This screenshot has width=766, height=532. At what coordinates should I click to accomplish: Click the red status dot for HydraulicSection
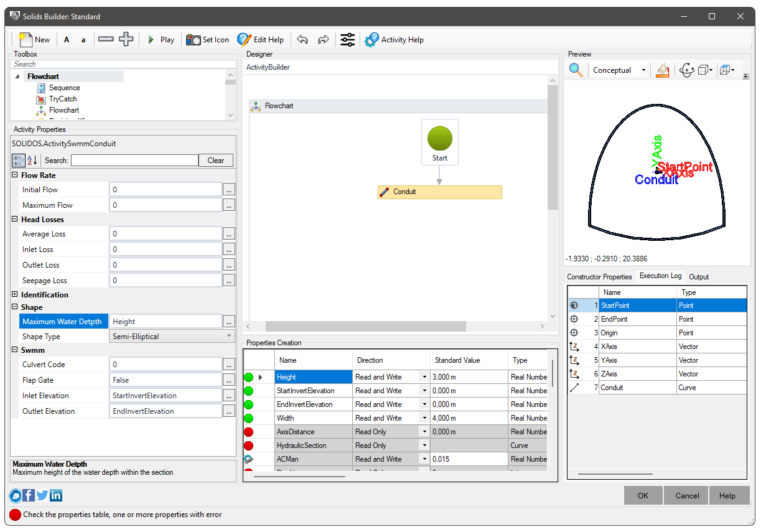click(x=249, y=446)
